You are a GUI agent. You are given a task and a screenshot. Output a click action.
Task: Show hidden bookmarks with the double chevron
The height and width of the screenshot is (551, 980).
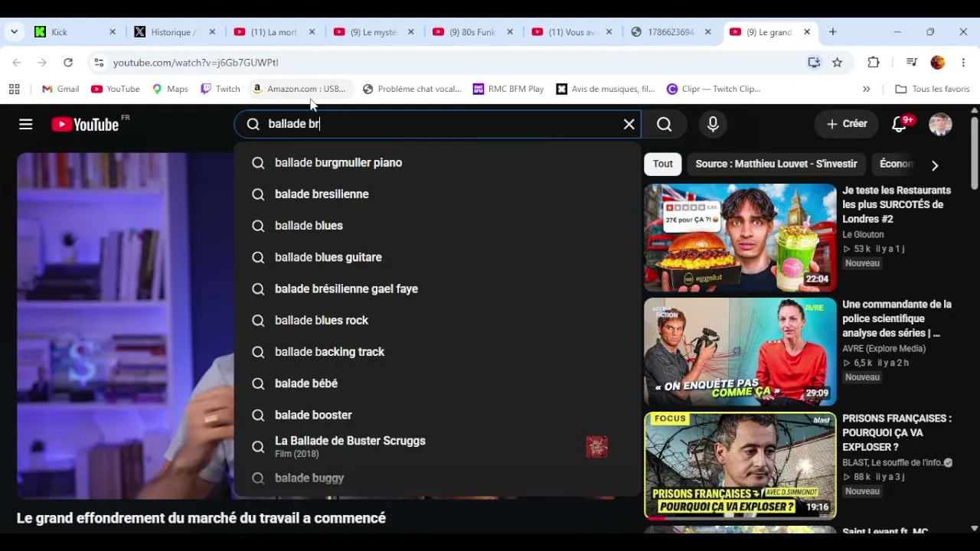point(867,89)
